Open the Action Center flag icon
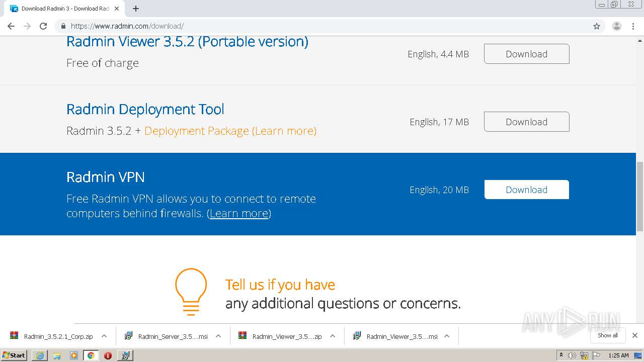 coord(597,355)
